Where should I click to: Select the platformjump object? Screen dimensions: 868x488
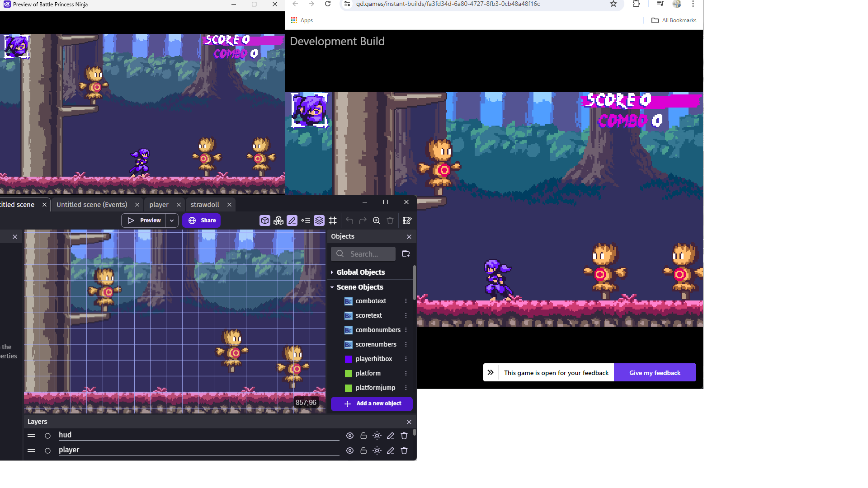coord(375,388)
